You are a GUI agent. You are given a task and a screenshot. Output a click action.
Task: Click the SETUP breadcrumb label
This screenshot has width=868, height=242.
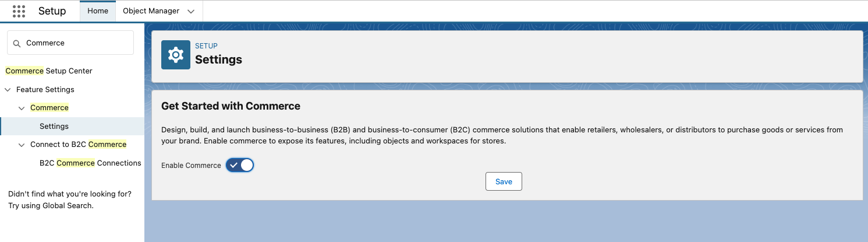[206, 46]
